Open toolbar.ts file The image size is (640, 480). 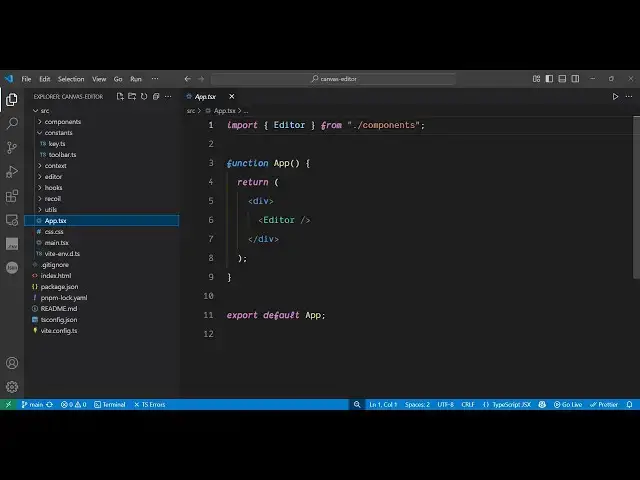coord(102,155)
